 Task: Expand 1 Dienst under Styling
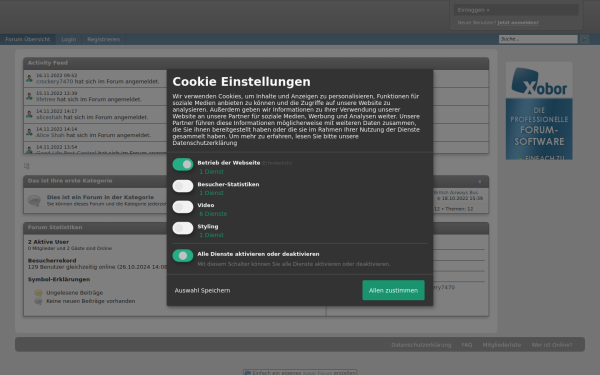pos(211,235)
